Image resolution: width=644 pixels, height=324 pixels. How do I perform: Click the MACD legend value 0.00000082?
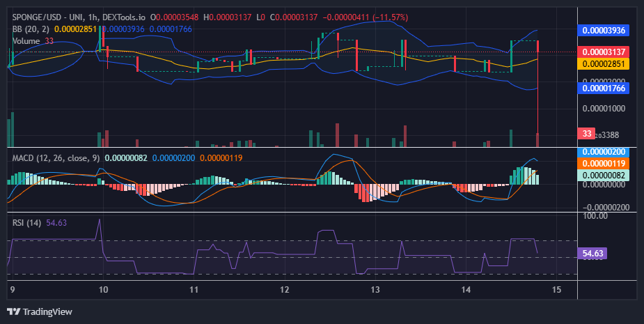pyautogui.click(x=126, y=158)
